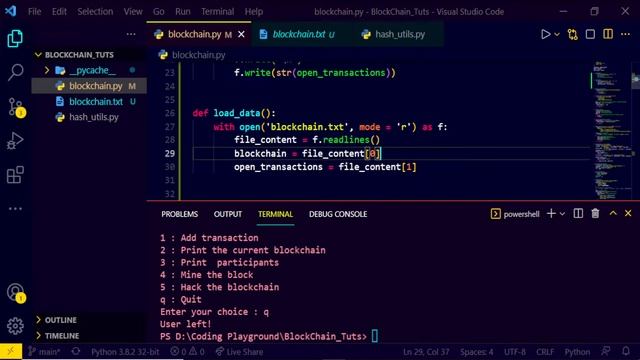
Task: Kill the terminal with trash icon
Action: click(595, 213)
